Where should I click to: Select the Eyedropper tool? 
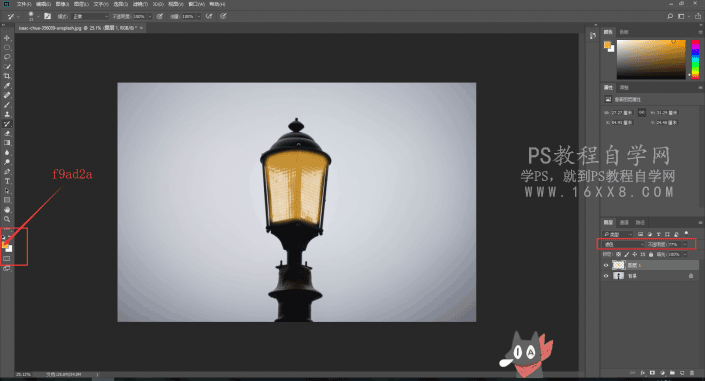(7, 85)
